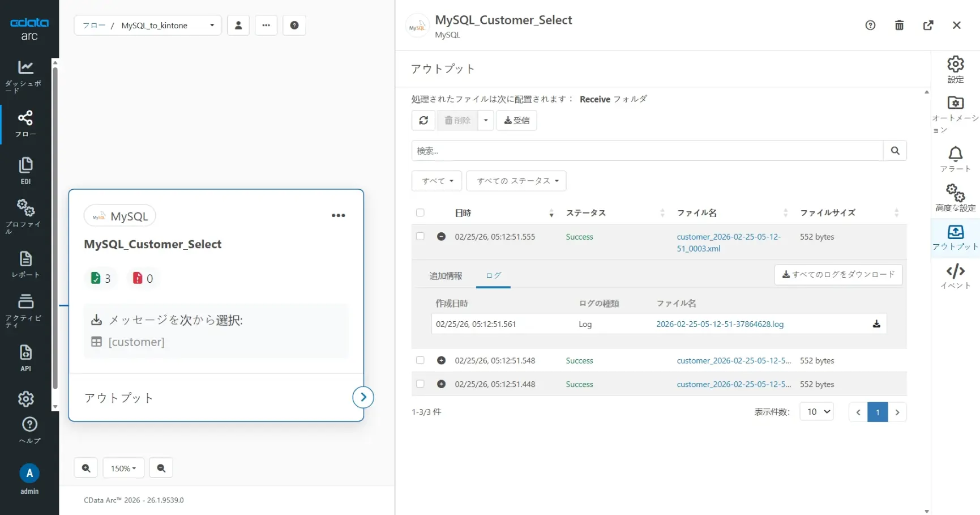Image resolution: width=980 pixels, height=515 pixels.
Task: Switch to the additional info tab
Action: pos(446,276)
